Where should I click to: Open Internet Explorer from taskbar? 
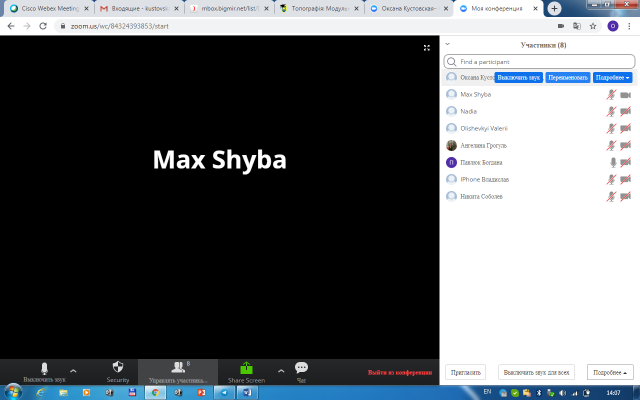[x=40, y=393]
